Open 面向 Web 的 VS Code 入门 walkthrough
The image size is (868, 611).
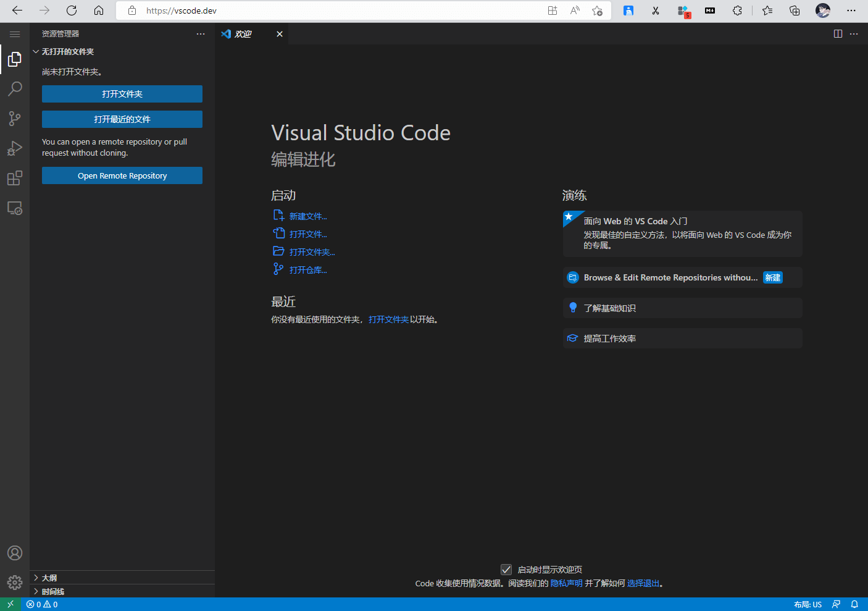pos(682,234)
